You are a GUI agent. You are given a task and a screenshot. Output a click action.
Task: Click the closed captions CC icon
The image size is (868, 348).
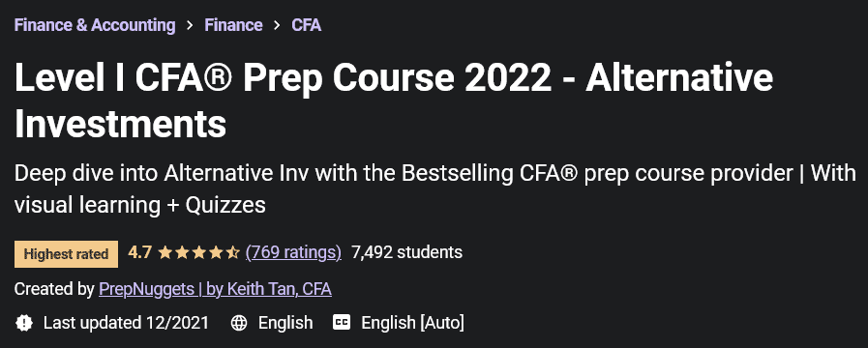coord(342,322)
